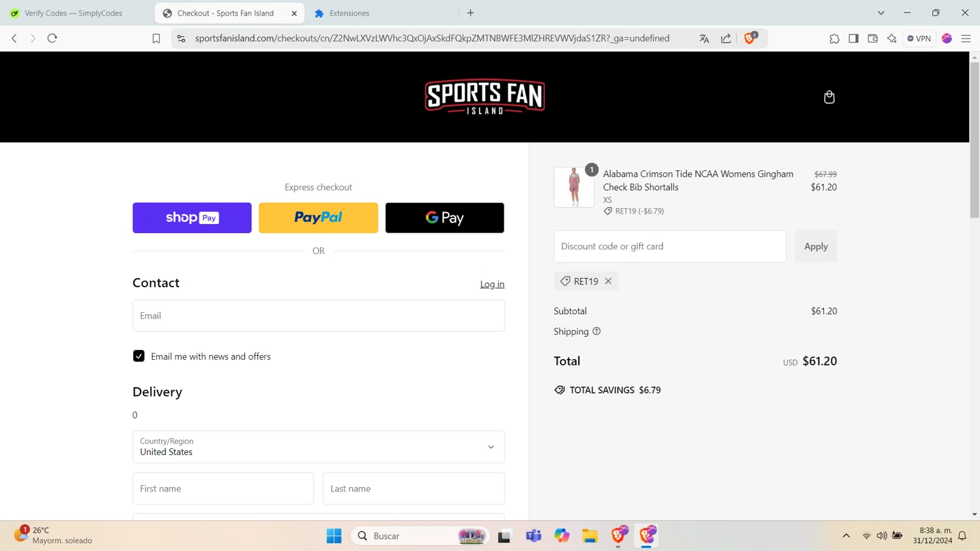Switch to Verify Codes SimplyCodes tab

coord(73,13)
